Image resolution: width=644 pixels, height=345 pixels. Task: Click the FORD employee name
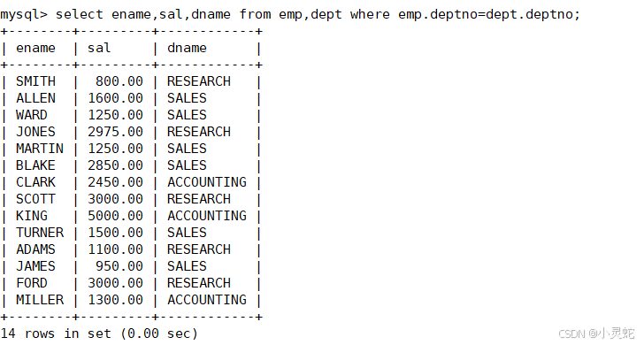tap(32, 283)
